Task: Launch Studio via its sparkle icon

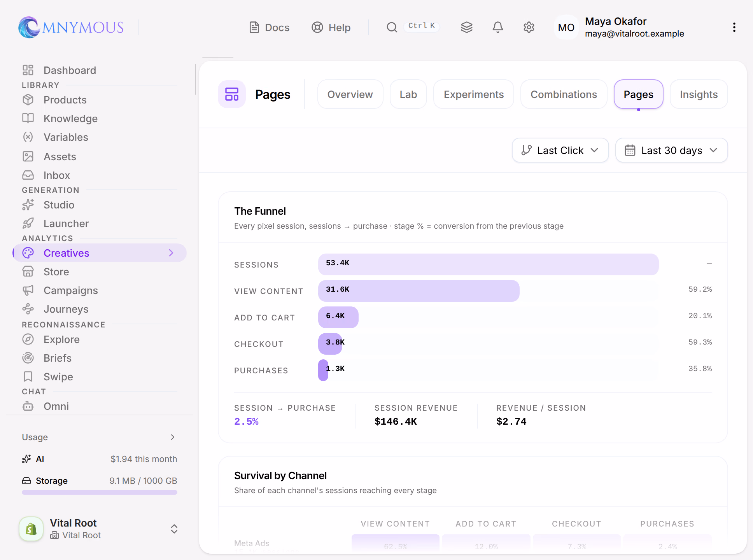Action: (x=28, y=205)
